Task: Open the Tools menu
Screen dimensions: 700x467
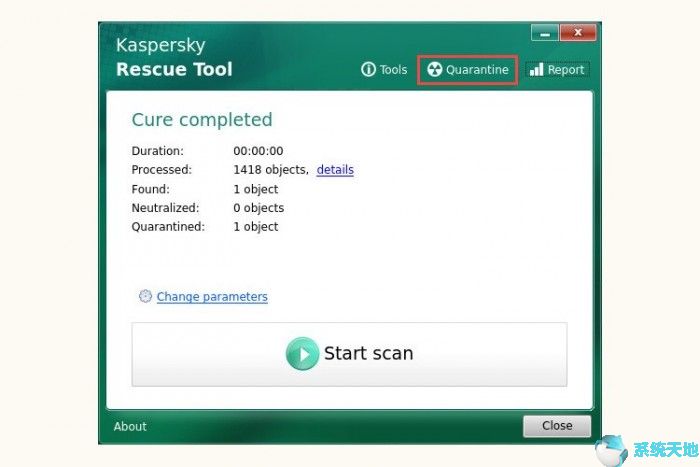Action: 384,70
